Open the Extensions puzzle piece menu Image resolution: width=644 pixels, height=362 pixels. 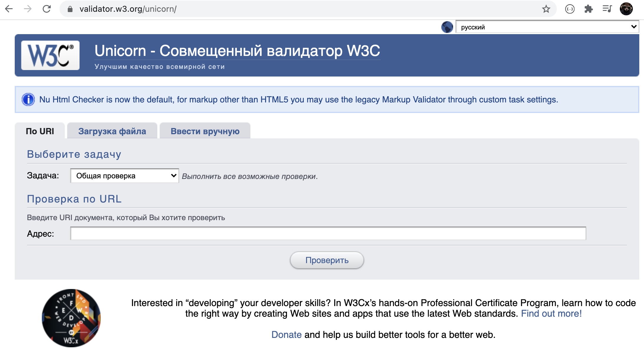(x=588, y=9)
